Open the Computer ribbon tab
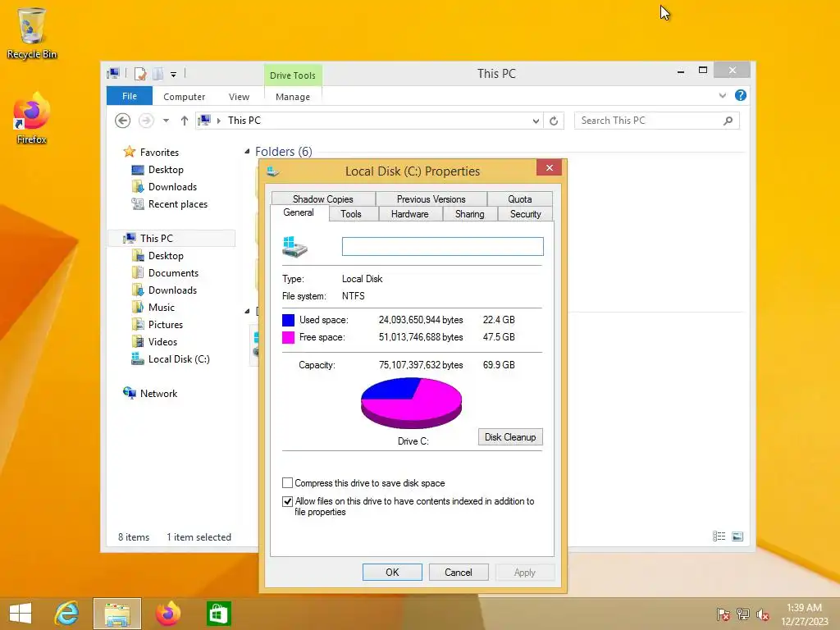The image size is (840, 630). pyautogui.click(x=185, y=97)
